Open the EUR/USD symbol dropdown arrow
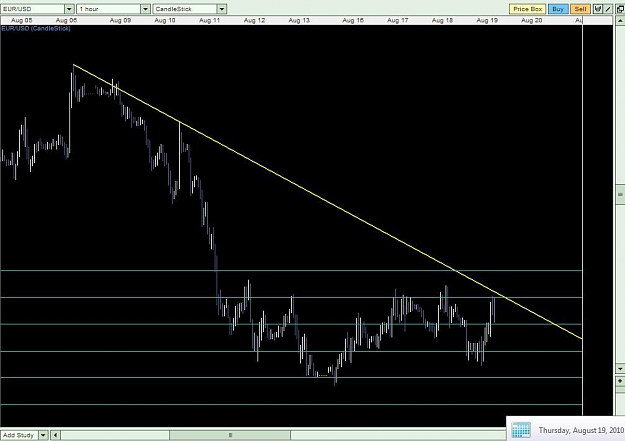 tap(69, 9)
